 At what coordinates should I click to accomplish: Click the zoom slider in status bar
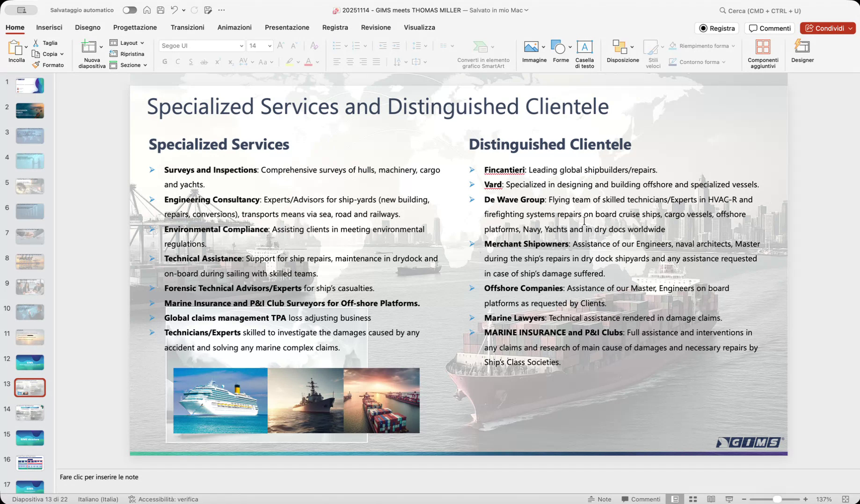(776, 499)
